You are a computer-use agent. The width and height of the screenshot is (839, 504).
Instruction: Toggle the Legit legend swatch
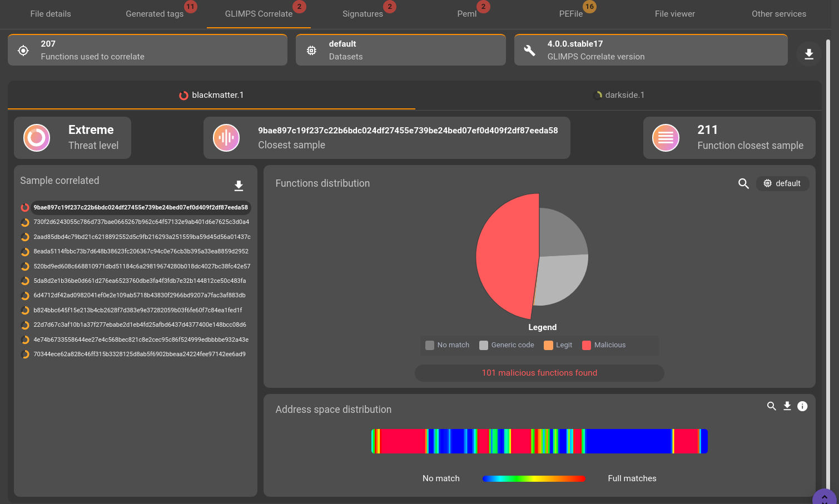point(548,345)
